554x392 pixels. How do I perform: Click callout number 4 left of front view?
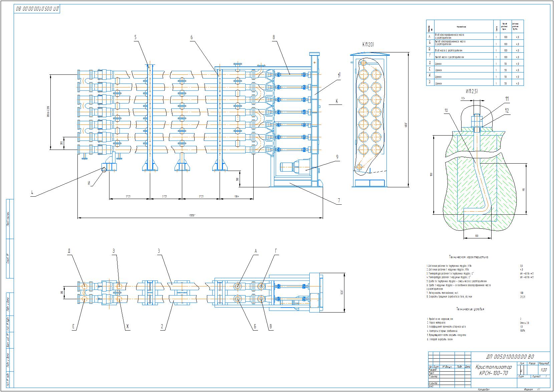(32, 192)
